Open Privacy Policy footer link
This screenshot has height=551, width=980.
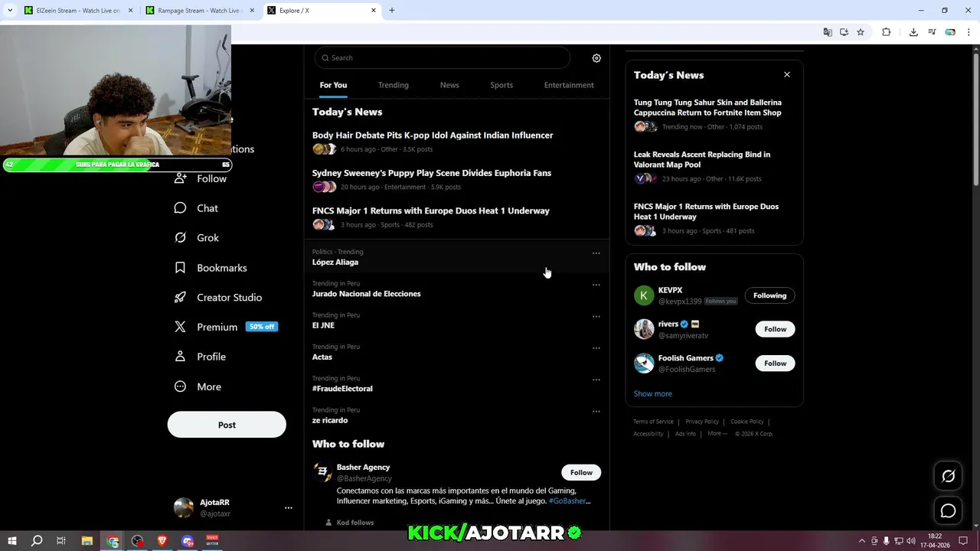(x=702, y=422)
